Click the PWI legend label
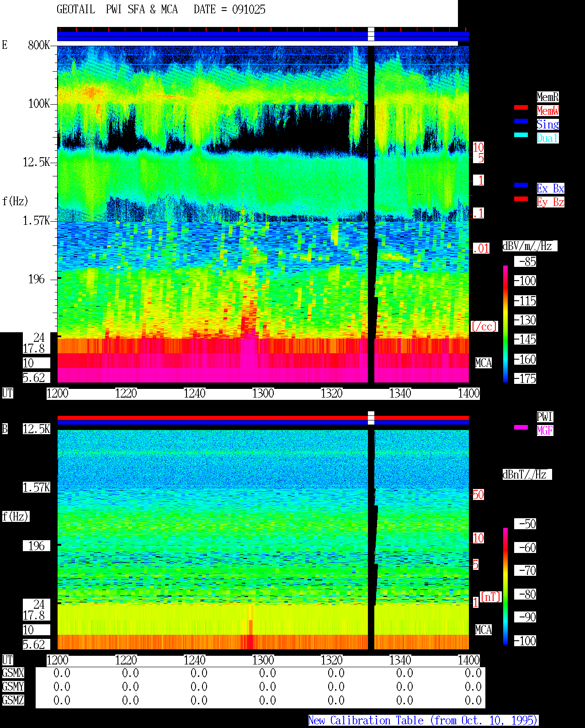Image resolution: width=585 pixels, height=728 pixels. pos(545,417)
